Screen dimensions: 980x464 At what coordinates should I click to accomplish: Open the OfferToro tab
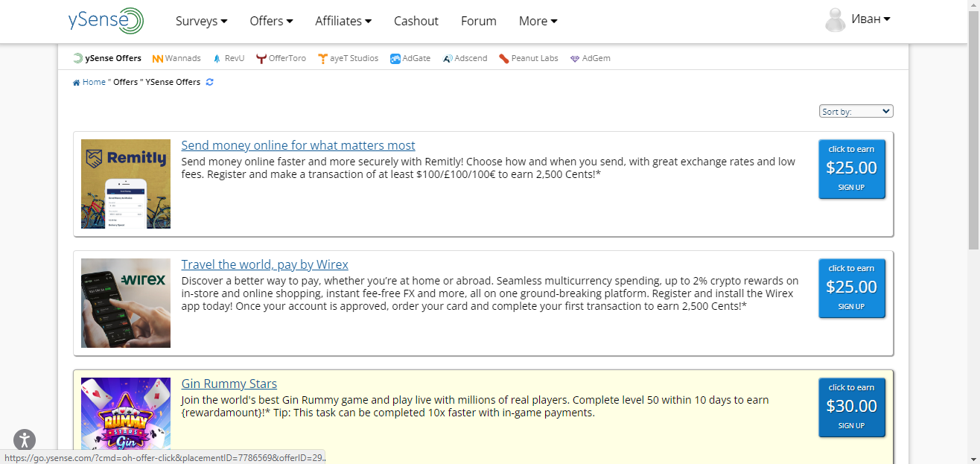click(281, 58)
